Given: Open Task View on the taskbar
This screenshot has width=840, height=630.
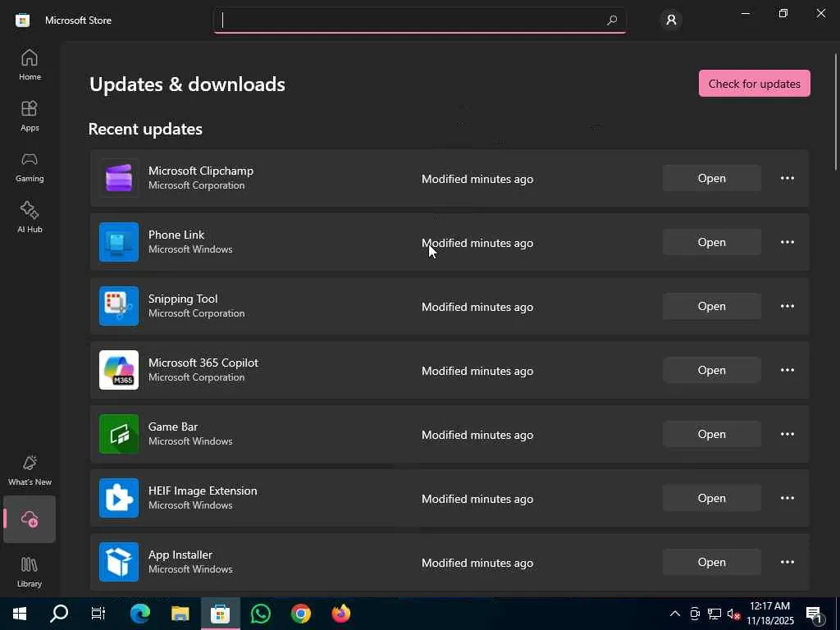Looking at the screenshot, I should click(x=98, y=614).
